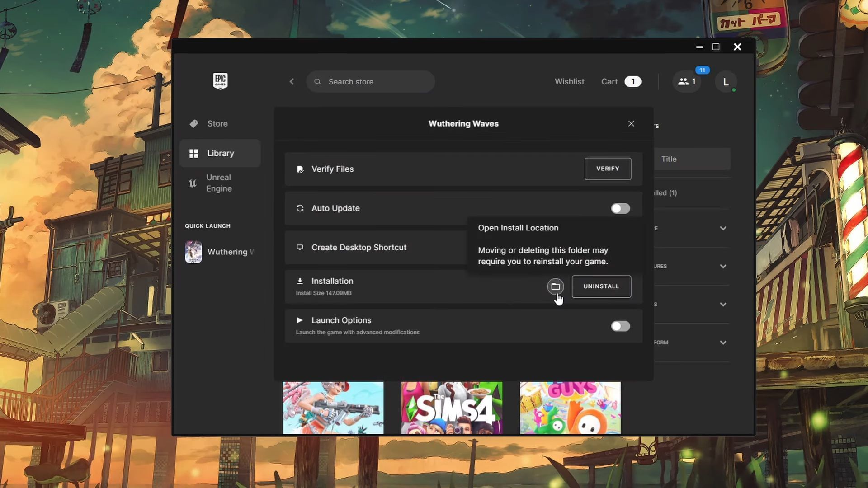Click the desktop shortcut monitor icon

[300, 248]
